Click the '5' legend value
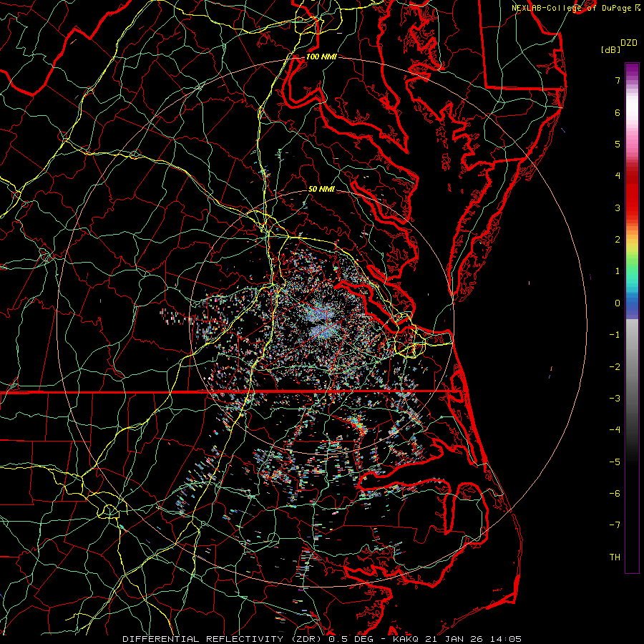Viewport: 644px width, 644px height. point(618,144)
